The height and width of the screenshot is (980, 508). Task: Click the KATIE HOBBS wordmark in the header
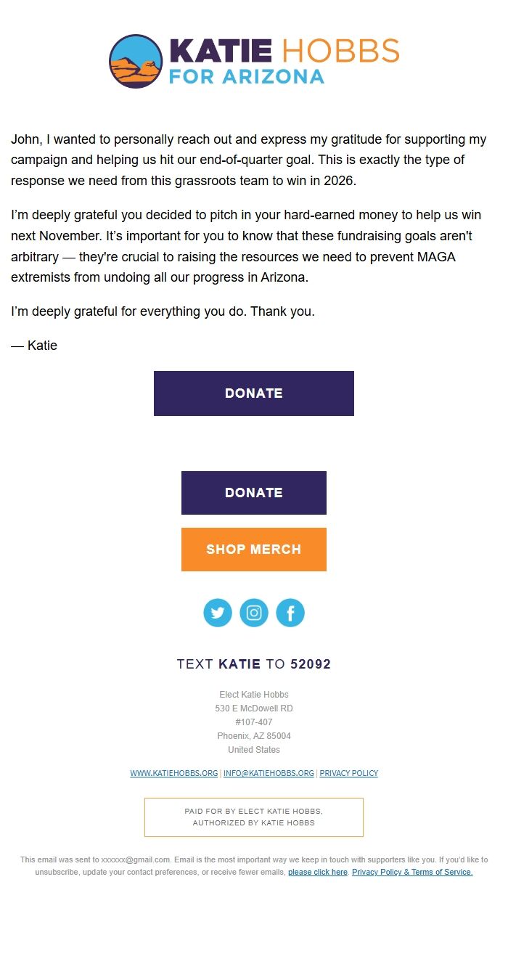point(284,51)
